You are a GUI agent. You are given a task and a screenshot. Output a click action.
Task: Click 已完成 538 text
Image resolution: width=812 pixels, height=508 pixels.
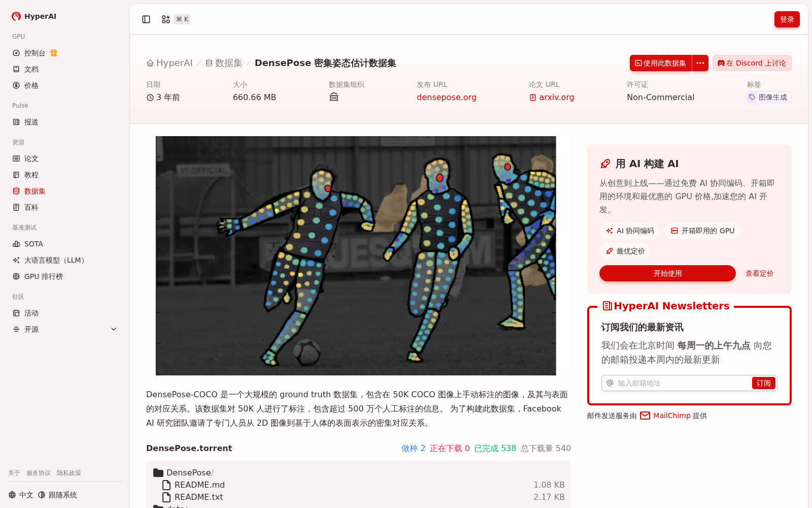pos(495,448)
